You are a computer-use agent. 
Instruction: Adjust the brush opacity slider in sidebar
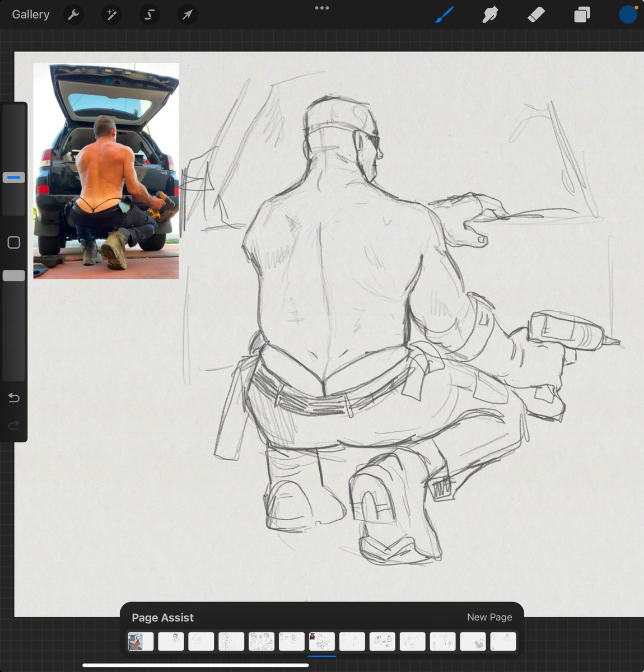pyautogui.click(x=14, y=276)
